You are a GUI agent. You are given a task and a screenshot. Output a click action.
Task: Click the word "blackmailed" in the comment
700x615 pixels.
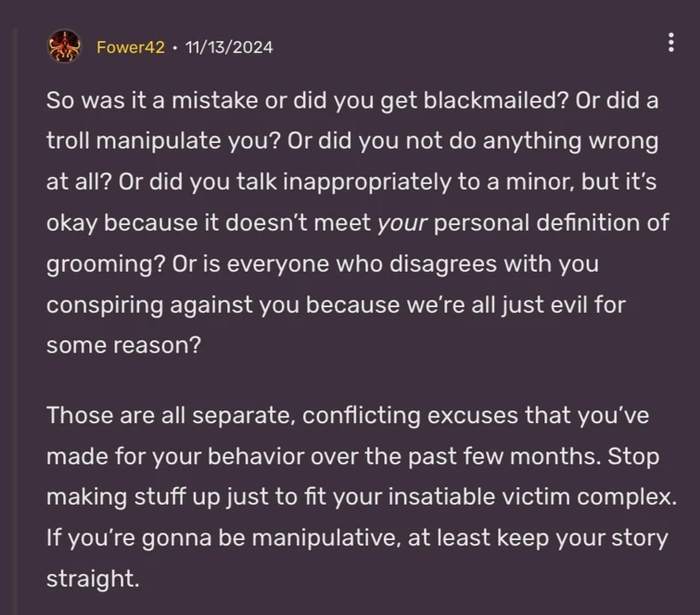pyautogui.click(x=460, y=102)
